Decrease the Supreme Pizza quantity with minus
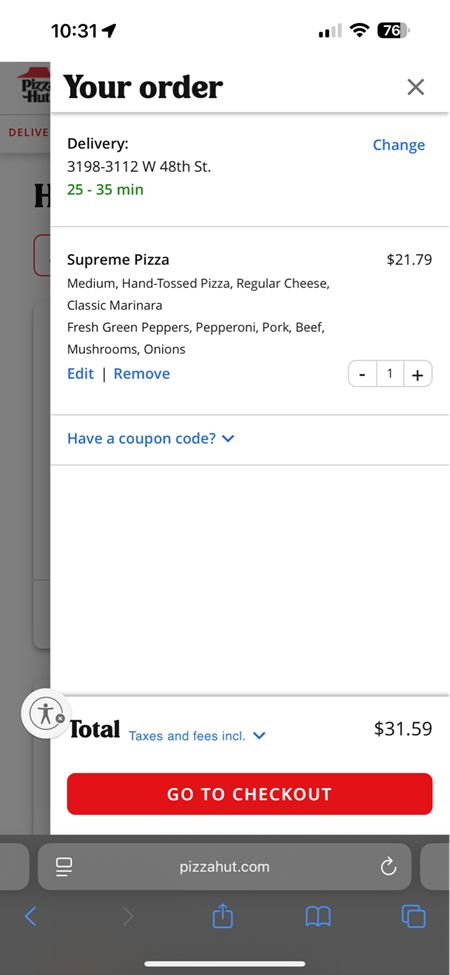Screen dimensions: 450x975 coord(362,374)
